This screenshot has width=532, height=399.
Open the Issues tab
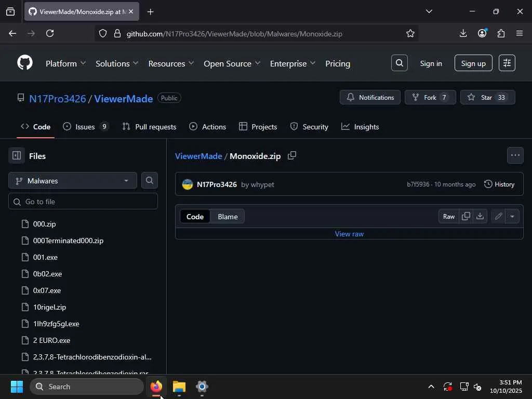click(x=86, y=127)
